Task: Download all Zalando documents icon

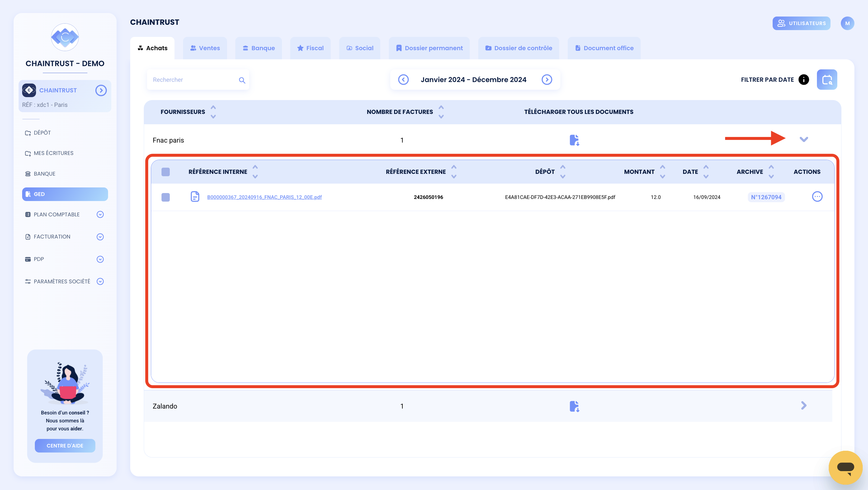Action: 574,406
